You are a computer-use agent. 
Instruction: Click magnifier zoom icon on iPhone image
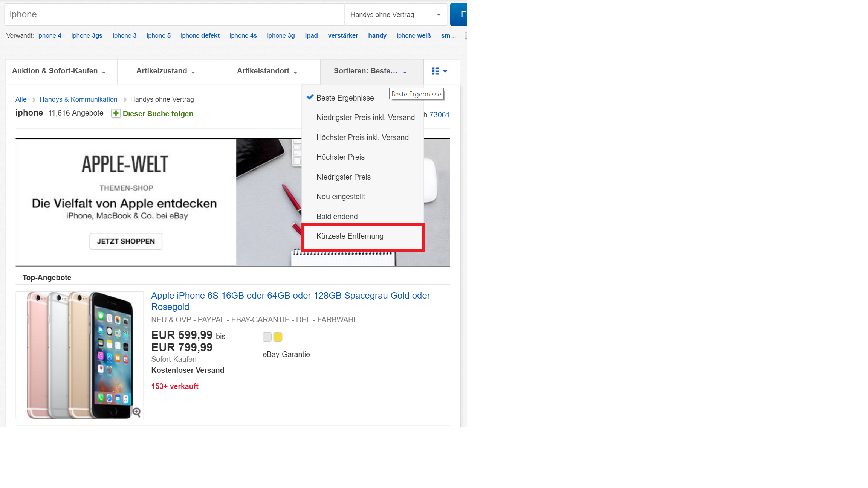[x=136, y=412]
